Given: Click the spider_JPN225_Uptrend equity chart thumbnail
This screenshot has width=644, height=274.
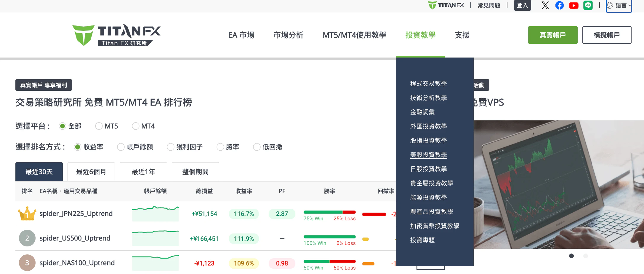Looking at the screenshot, I should [155, 214].
